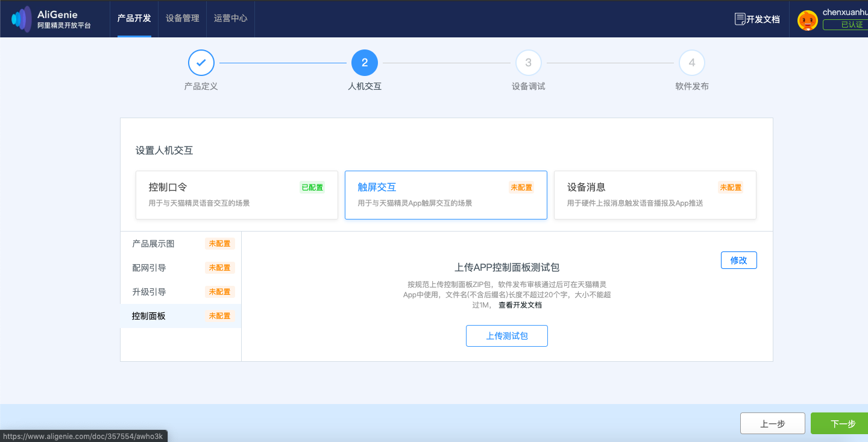Select the 触屏交互 card
868x442 pixels.
point(446,195)
